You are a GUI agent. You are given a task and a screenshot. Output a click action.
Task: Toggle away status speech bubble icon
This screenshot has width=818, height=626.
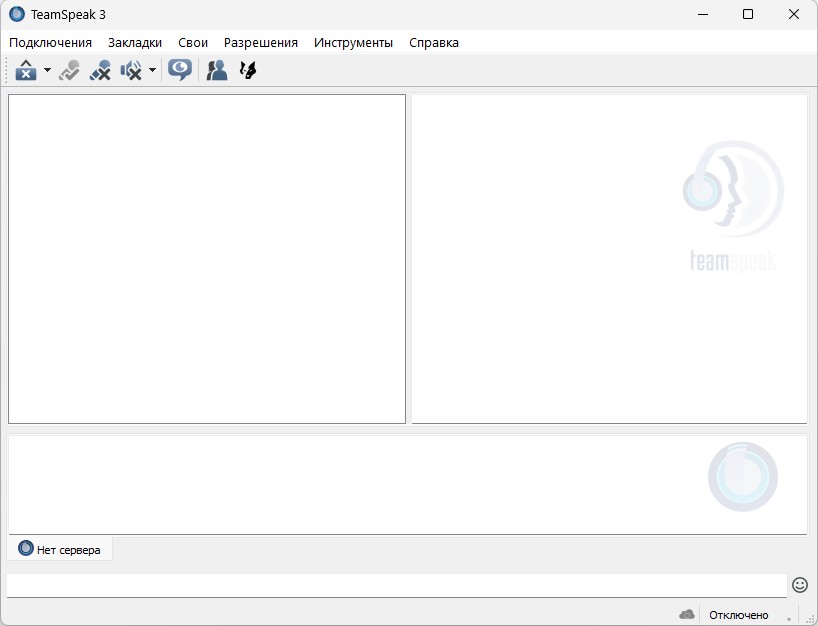click(180, 70)
